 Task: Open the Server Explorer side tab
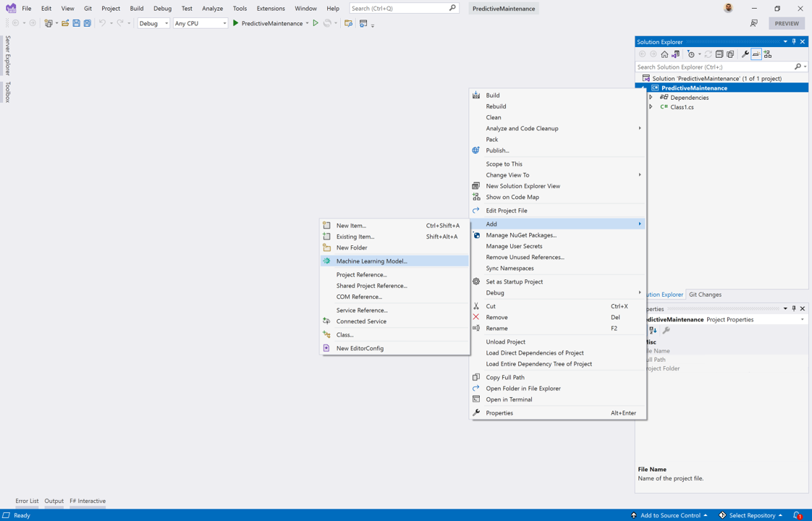tap(8, 56)
